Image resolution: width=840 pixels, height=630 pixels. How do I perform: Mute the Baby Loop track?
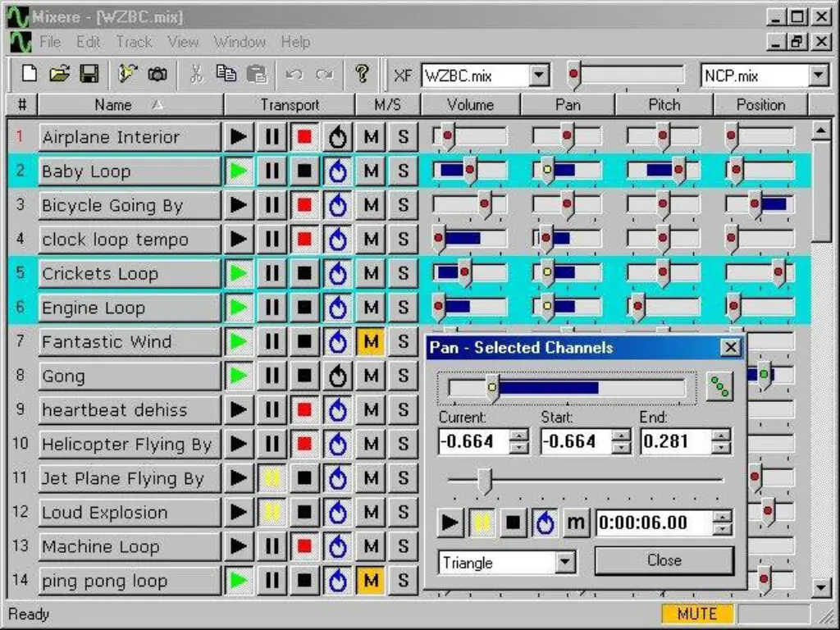[371, 171]
